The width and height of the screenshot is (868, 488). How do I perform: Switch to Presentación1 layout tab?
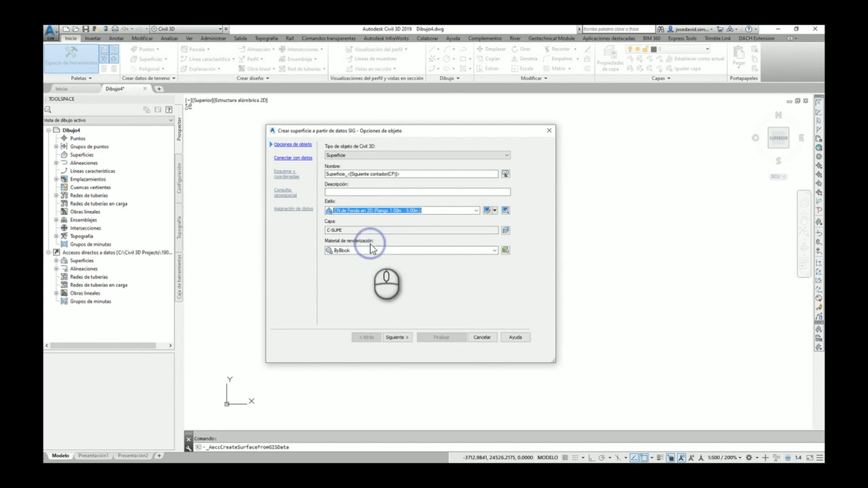click(93, 456)
